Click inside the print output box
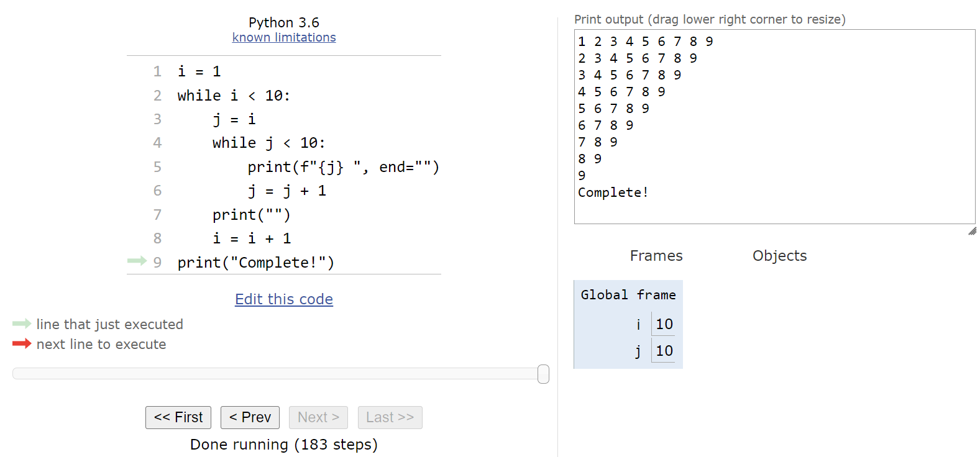 pos(775,127)
